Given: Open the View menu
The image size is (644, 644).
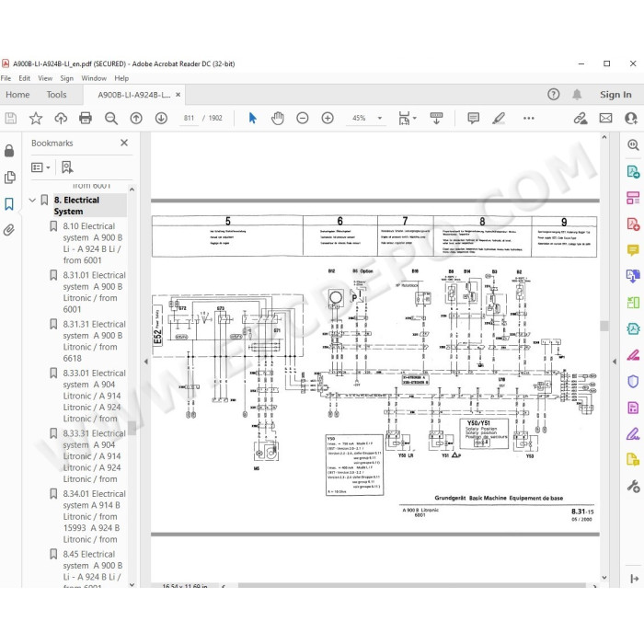Looking at the screenshot, I should [x=45, y=78].
